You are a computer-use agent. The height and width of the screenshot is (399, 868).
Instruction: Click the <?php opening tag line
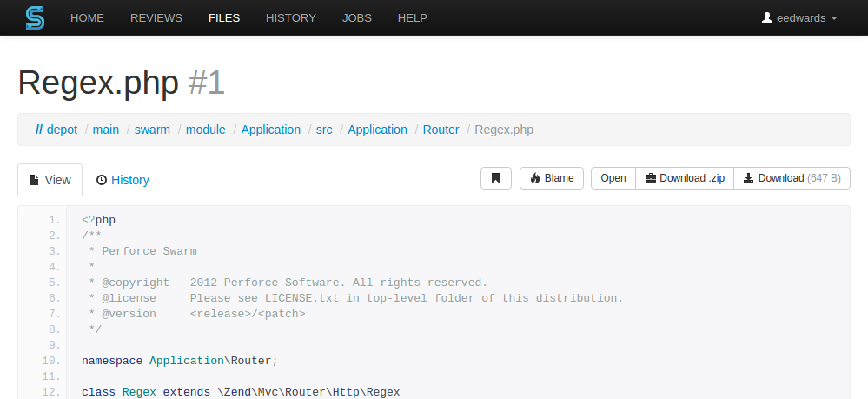98,221
